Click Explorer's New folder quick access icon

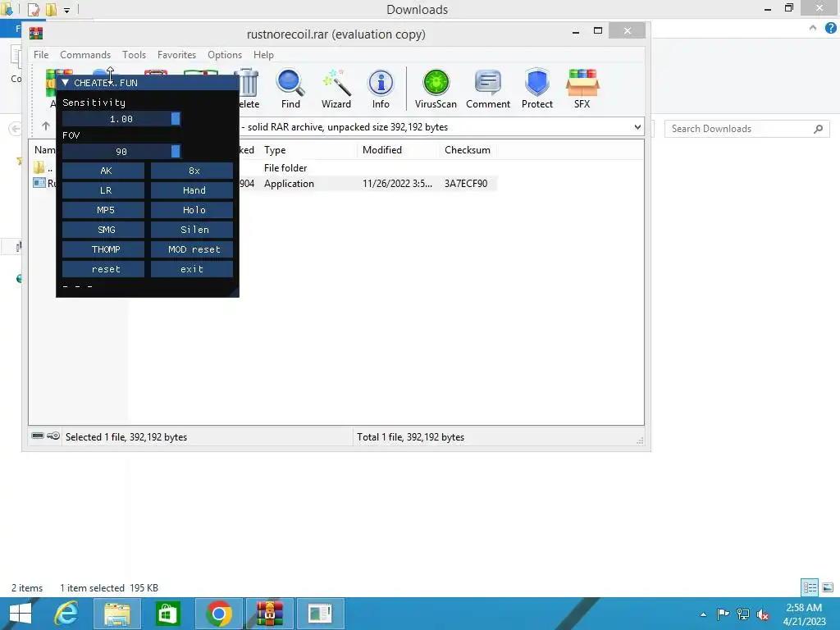point(51,9)
